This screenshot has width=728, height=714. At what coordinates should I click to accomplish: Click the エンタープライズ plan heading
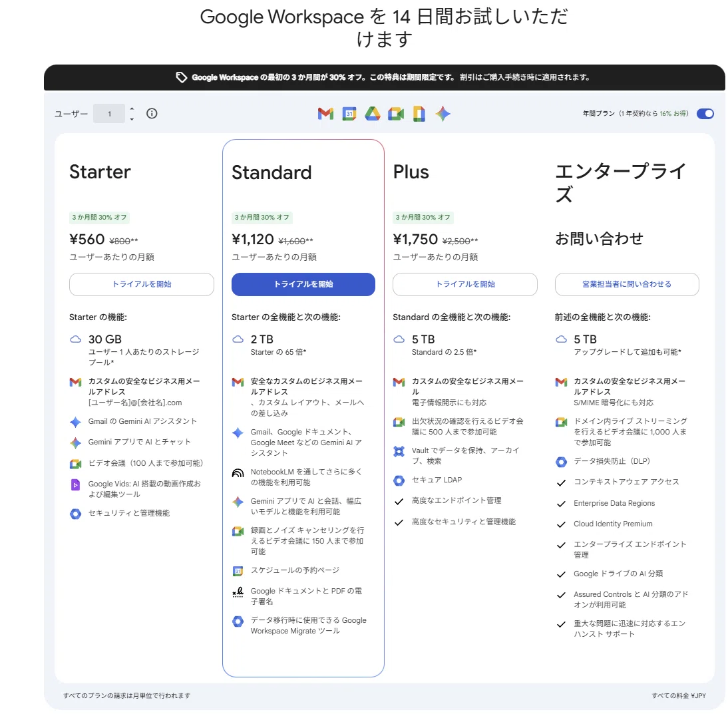pos(621,183)
